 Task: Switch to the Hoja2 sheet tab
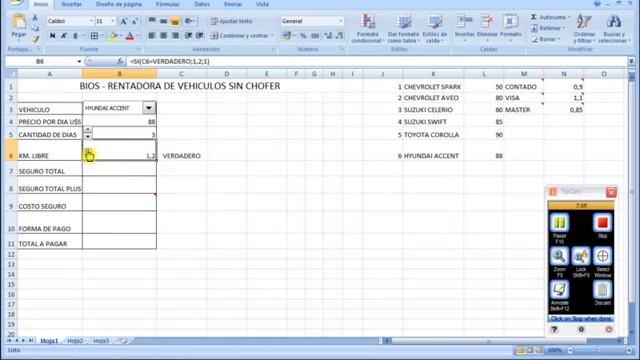coord(75,340)
